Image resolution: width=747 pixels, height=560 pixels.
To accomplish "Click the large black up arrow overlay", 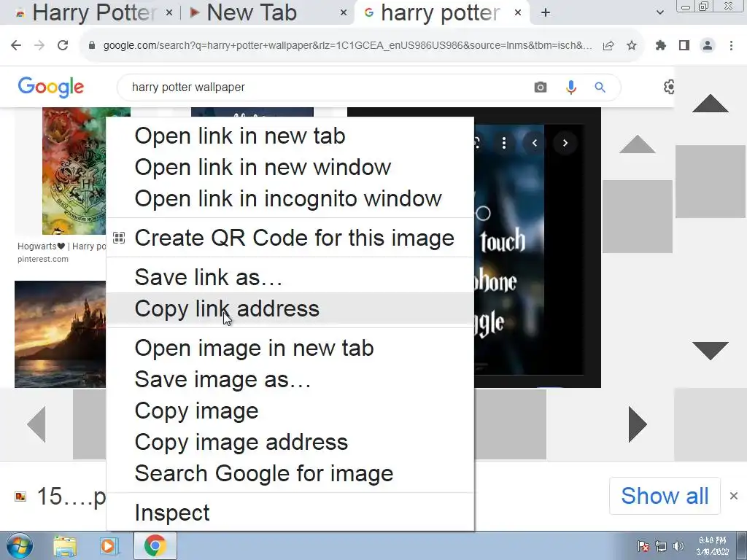I will (x=711, y=104).
